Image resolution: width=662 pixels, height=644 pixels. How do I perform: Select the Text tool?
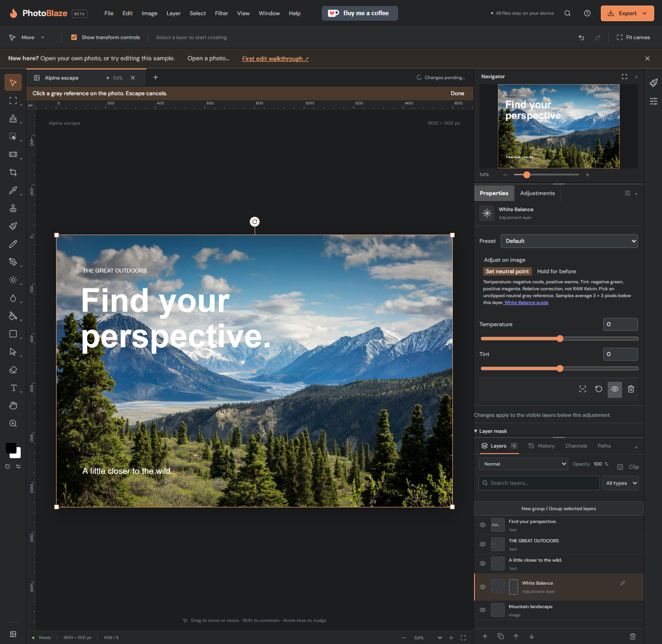pos(13,388)
